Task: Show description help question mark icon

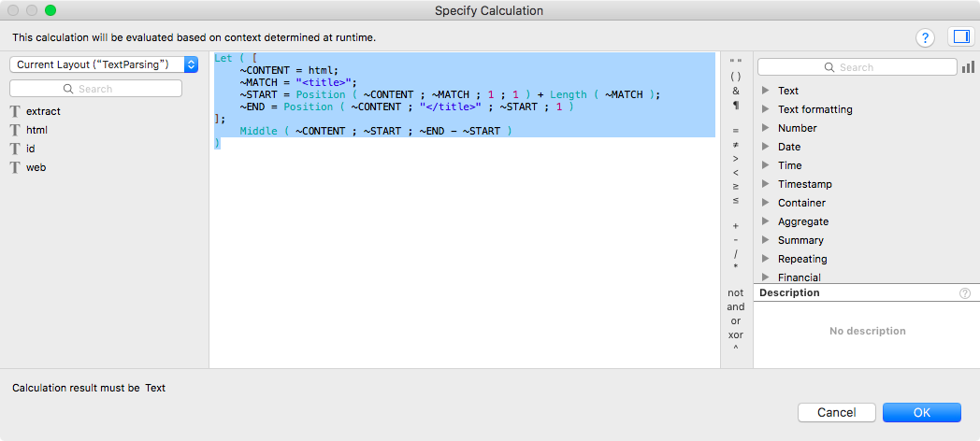Action: [x=965, y=293]
